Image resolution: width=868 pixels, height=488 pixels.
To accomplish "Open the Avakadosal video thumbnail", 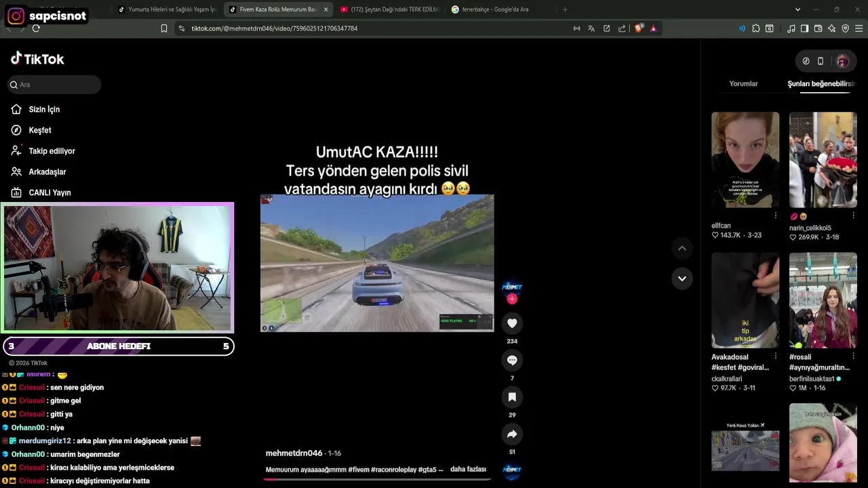I will click(745, 300).
